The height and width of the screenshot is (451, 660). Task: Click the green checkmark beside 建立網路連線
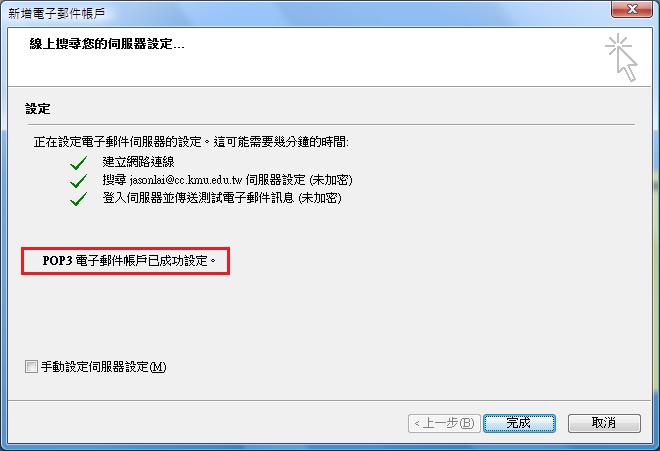pyautogui.click(x=78, y=163)
